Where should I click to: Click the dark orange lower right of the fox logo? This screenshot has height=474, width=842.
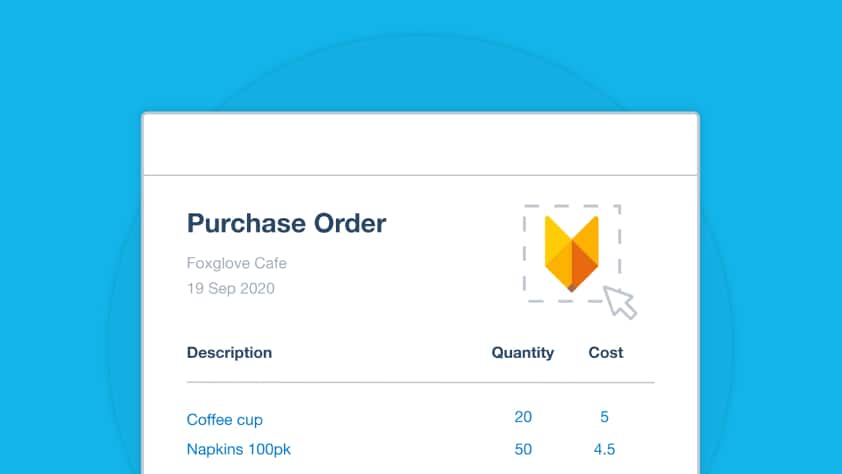(x=584, y=265)
